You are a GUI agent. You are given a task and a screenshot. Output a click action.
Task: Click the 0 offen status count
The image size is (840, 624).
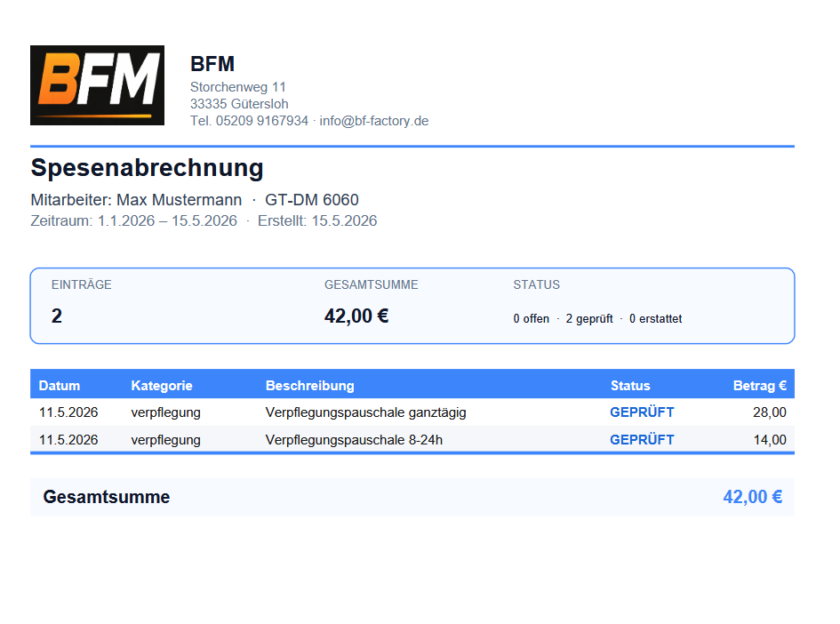pyautogui.click(x=531, y=319)
